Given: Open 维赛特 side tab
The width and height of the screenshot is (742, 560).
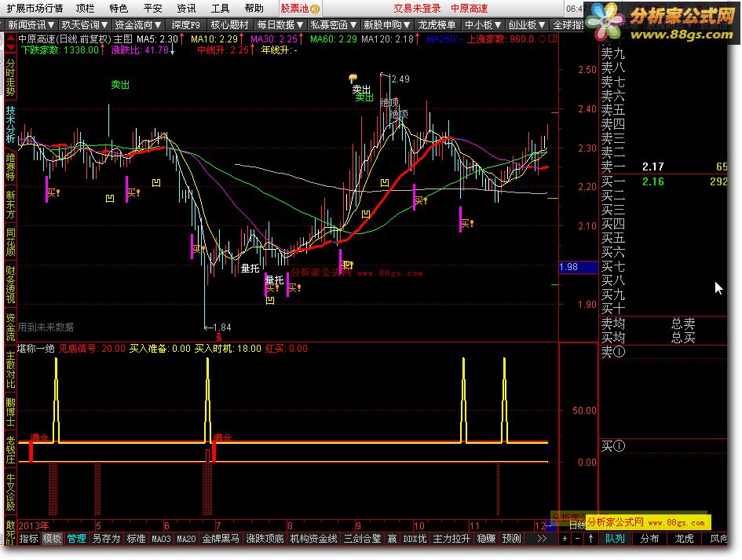Looking at the screenshot, I should (10, 167).
